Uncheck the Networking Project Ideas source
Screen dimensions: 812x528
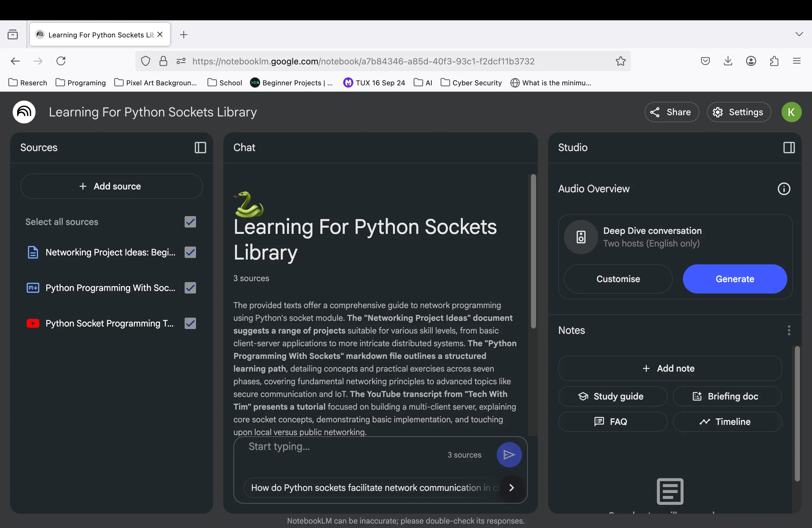point(190,252)
